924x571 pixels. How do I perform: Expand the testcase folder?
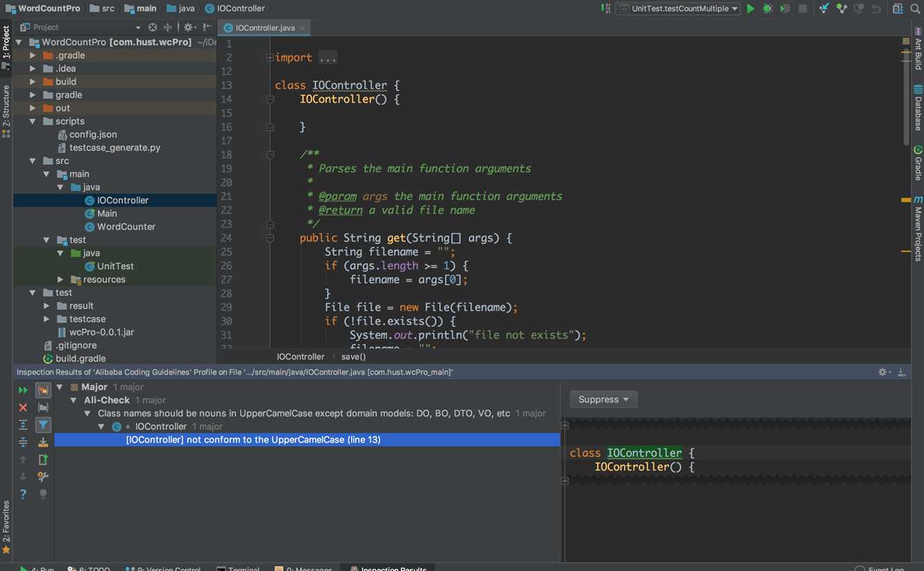click(x=46, y=319)
